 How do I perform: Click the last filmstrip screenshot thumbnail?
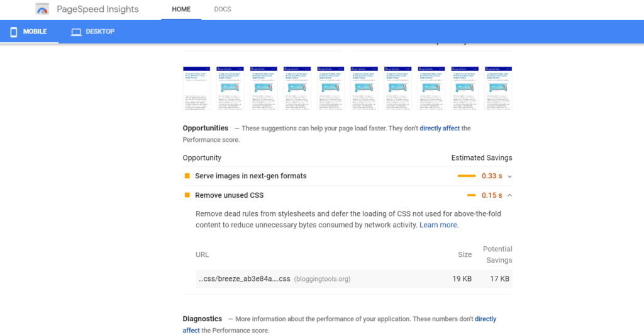499,88
